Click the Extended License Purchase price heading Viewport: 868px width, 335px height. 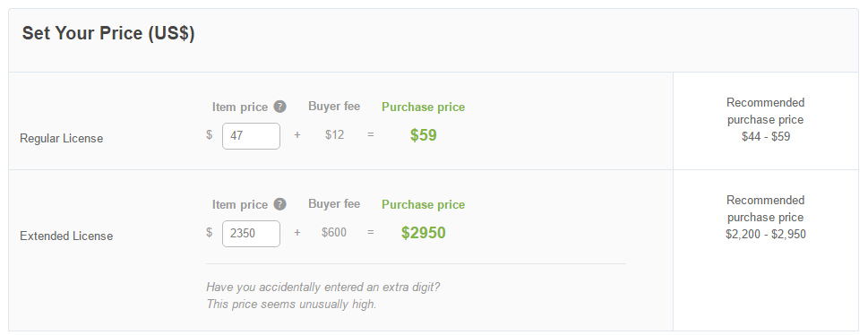pos(424,205)
